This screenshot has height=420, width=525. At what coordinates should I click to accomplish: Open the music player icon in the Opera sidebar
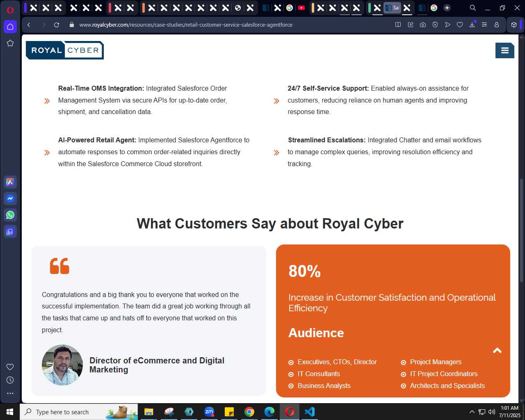click(x=10, y=231)
